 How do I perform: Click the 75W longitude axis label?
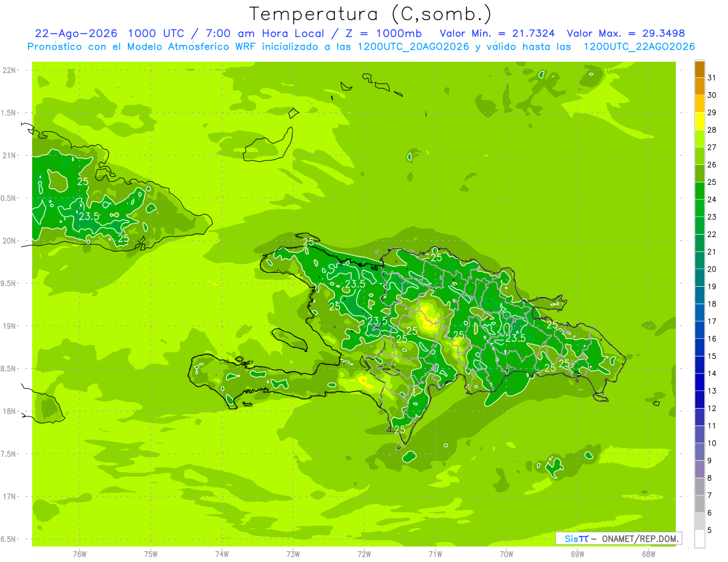151,554
